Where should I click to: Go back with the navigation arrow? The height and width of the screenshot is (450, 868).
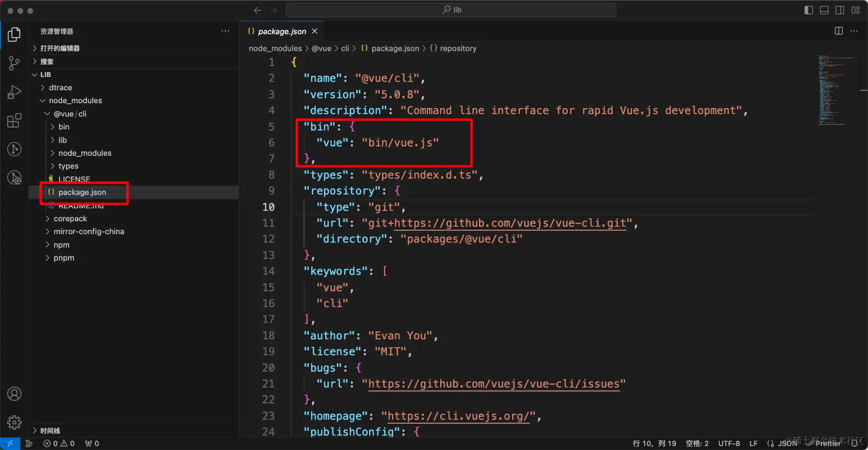tap(258, 10)
